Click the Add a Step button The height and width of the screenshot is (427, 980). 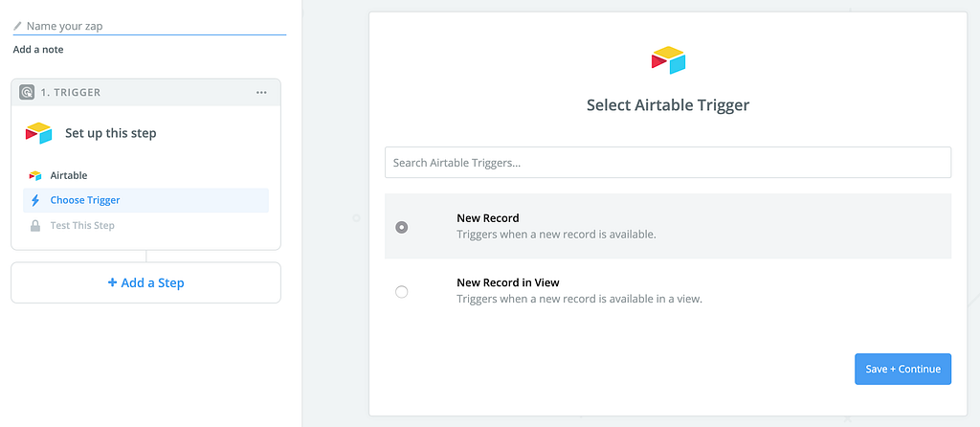pyautogui.click(x=146, y=282)
